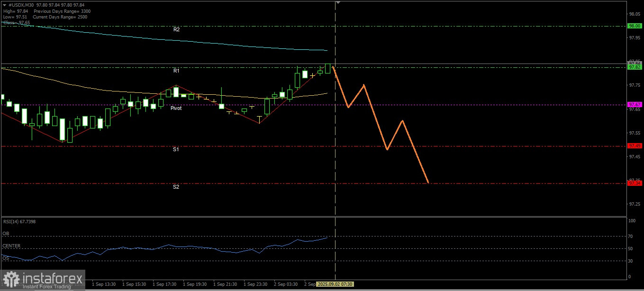
Task: Click the magenta 97.67 pivot price tag
Action: 635,104
